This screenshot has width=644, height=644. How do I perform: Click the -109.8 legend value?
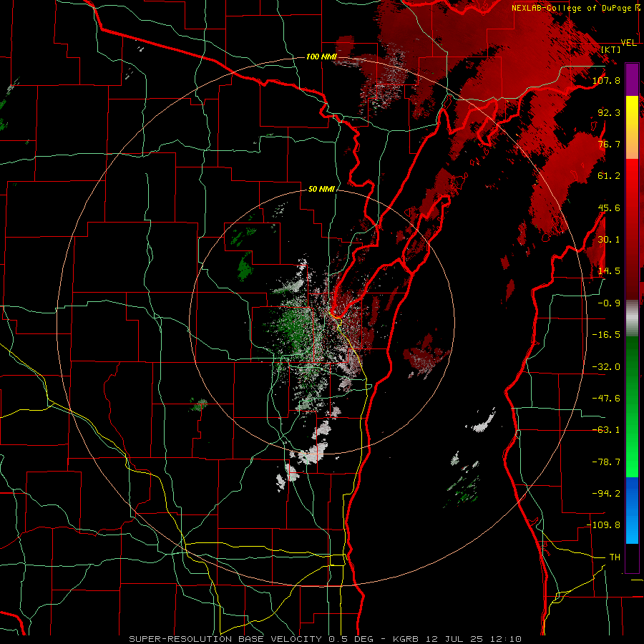[603, 525]
